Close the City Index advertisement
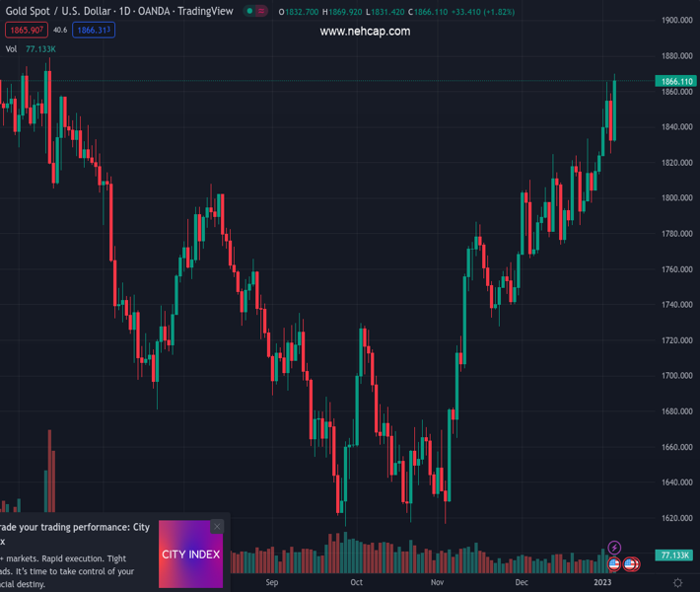The height and width of the screenshot is (592, 700). tap(217, 527)
